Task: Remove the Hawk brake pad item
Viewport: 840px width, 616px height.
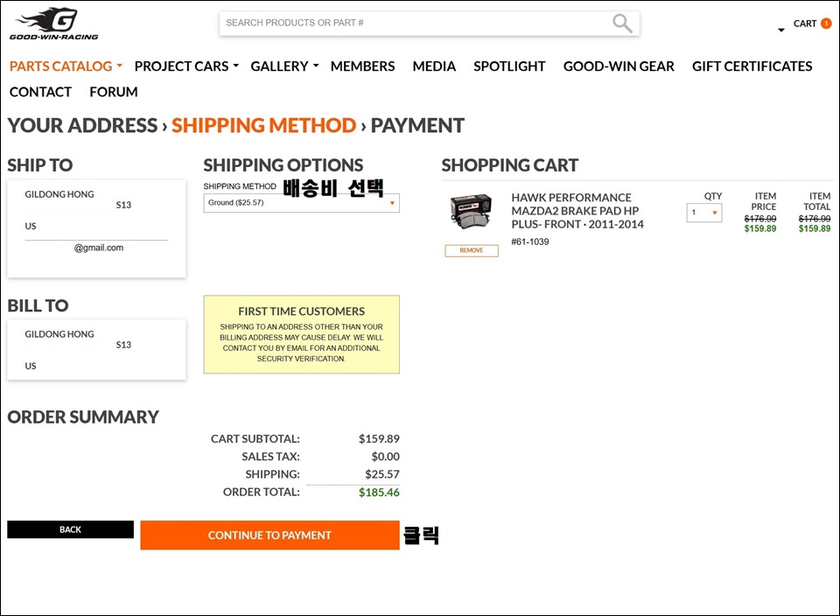Action: (472, 250)
